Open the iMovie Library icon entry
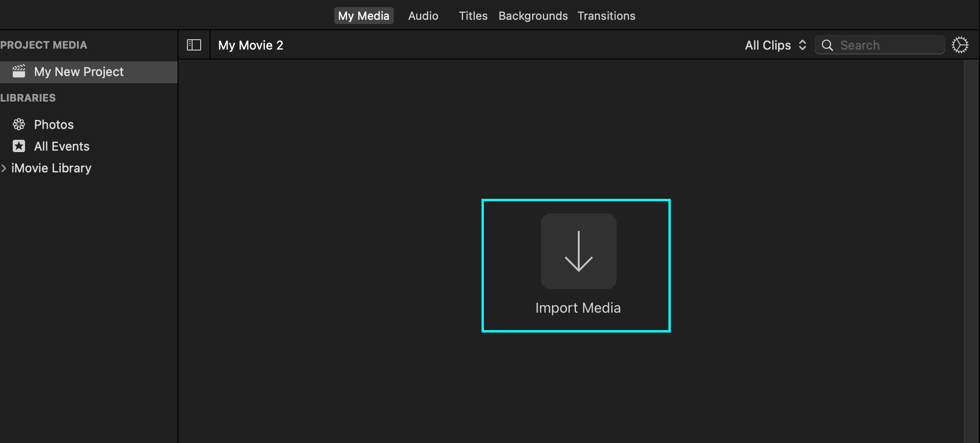980x443 pixels. (x=52, y=168)
